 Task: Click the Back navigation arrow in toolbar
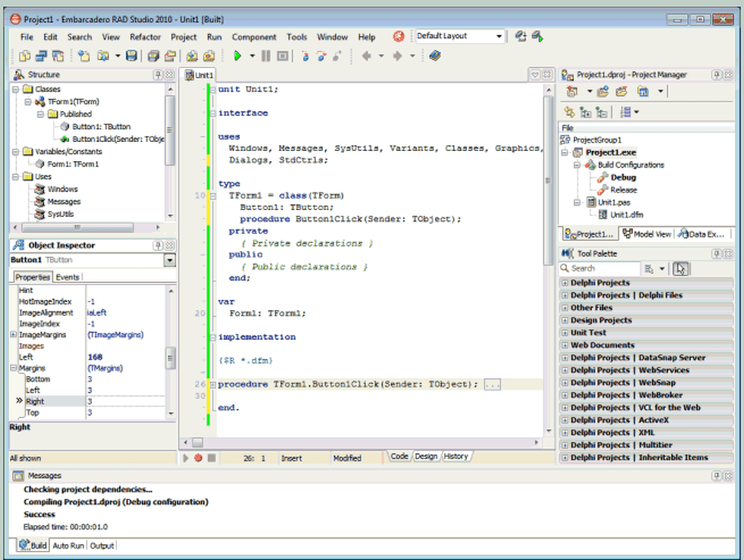pyautogui.click(x=367, y=56)
